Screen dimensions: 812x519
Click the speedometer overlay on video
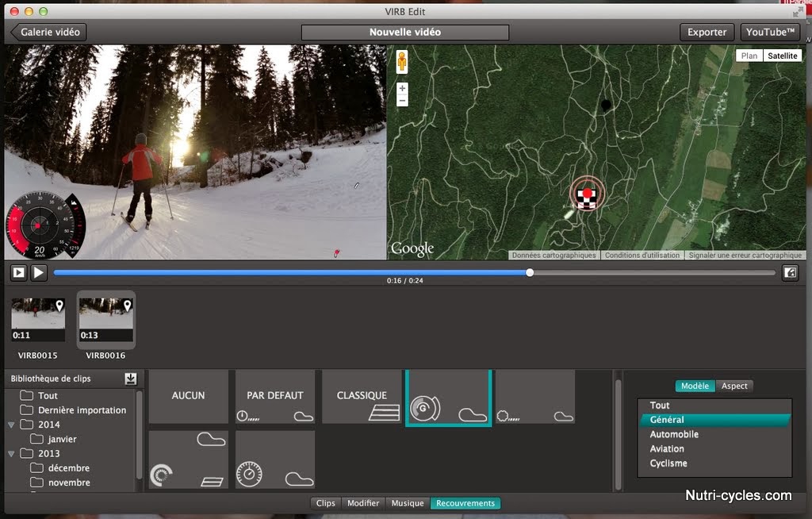45,226
